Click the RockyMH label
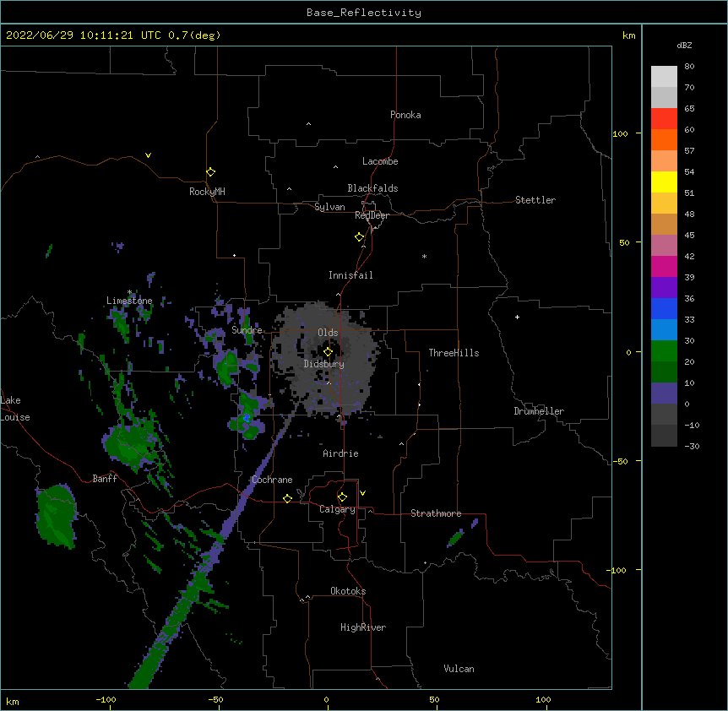The image size is (728, 711). 207,192
